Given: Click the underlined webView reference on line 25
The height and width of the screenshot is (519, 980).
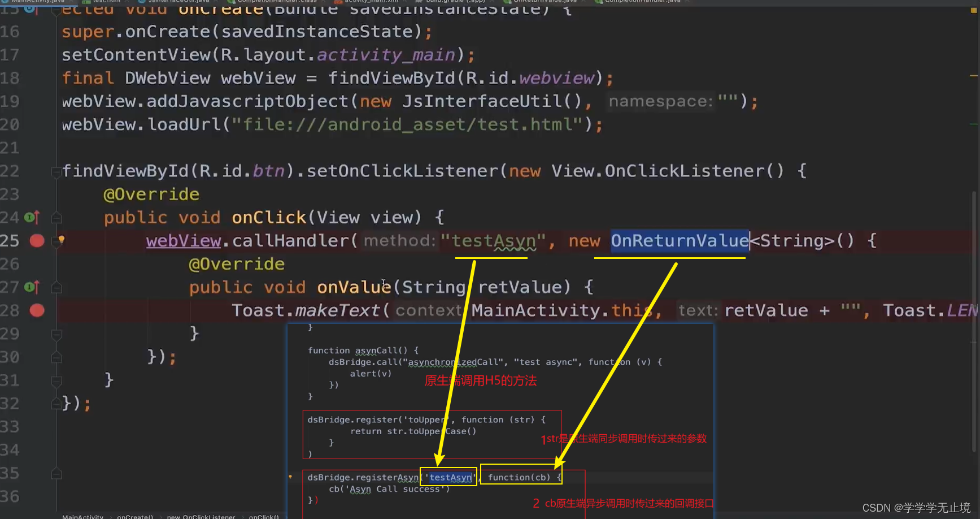Looking at the screenshot, I should (184, 241).
